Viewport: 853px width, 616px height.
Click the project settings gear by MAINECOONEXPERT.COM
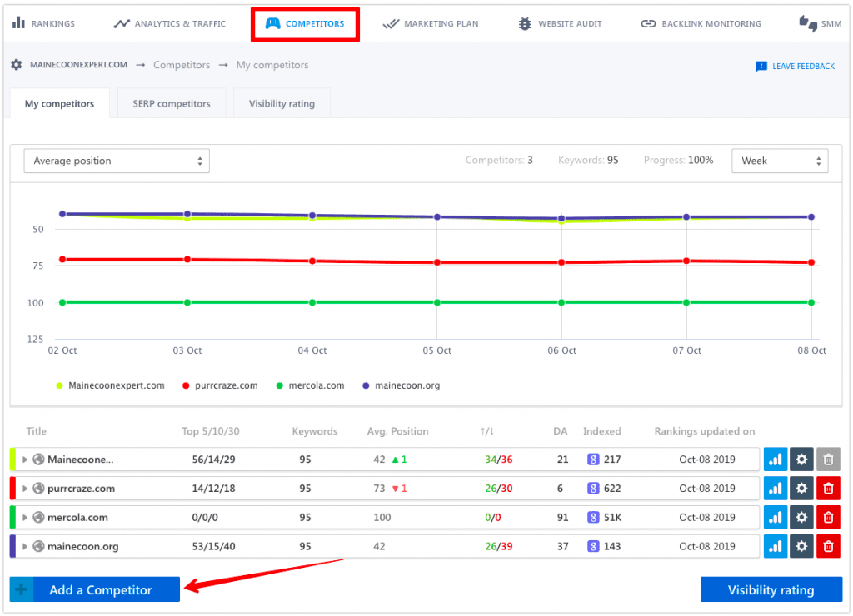pos(17,65)
